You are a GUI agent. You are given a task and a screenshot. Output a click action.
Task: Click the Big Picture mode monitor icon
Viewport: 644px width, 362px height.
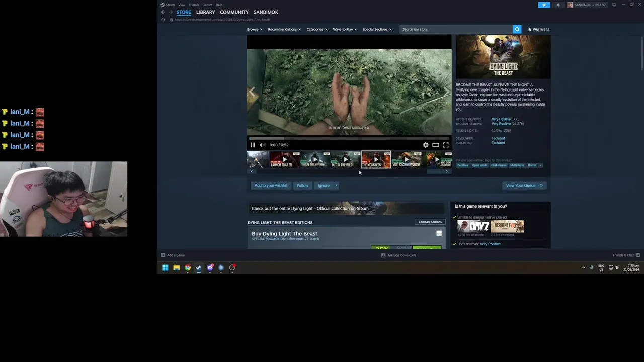(614, 5)
